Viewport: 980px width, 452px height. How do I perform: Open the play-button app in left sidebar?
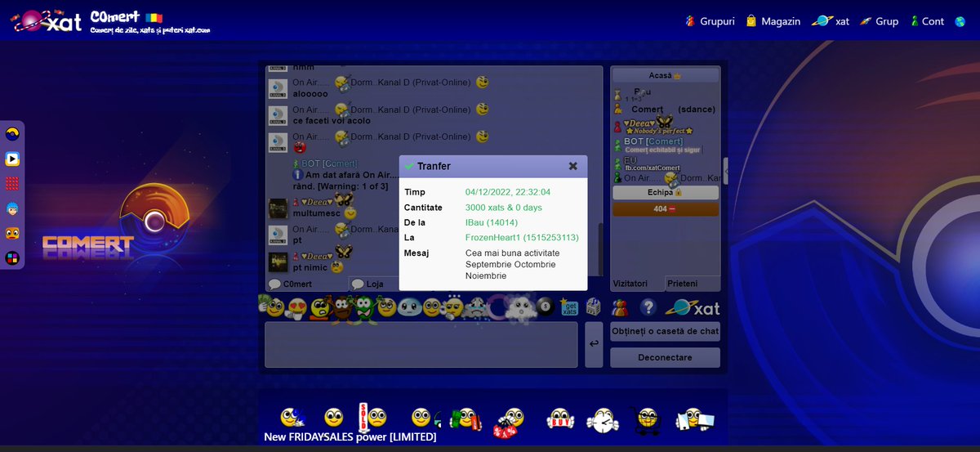pyautogui.click(x=12, y=159)
